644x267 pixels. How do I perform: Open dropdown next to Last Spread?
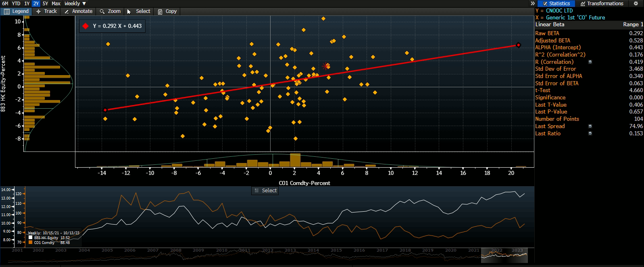(590, 126)
